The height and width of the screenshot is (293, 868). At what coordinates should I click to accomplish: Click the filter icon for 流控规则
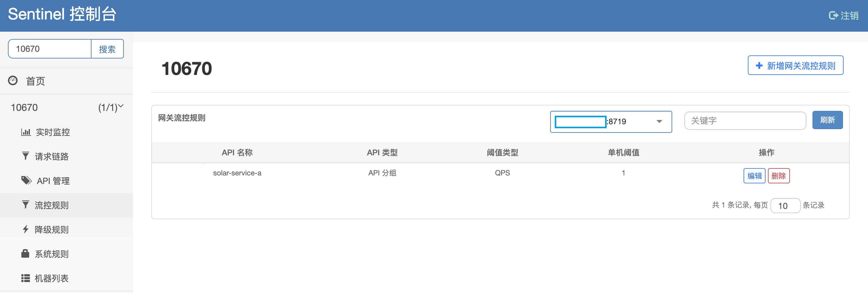click(x=26, y=205)
